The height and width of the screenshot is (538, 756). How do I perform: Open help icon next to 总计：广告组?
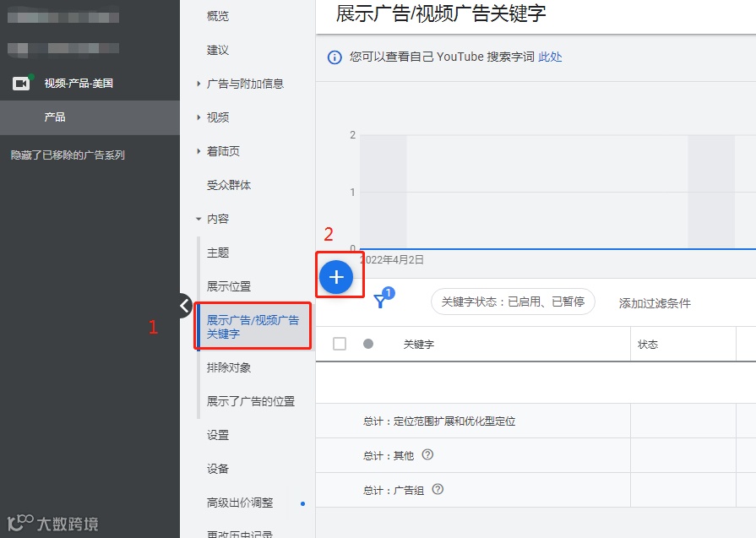coord(438,489)
